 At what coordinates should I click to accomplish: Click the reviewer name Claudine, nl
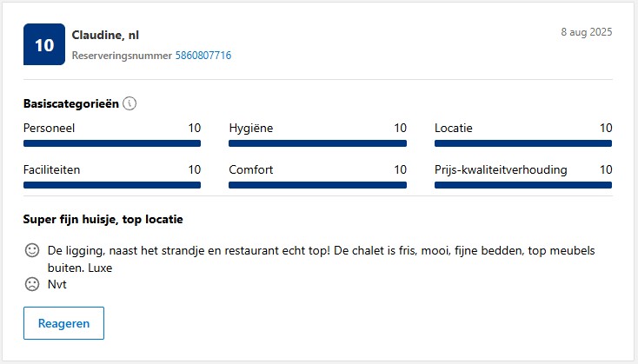(105, 36)
